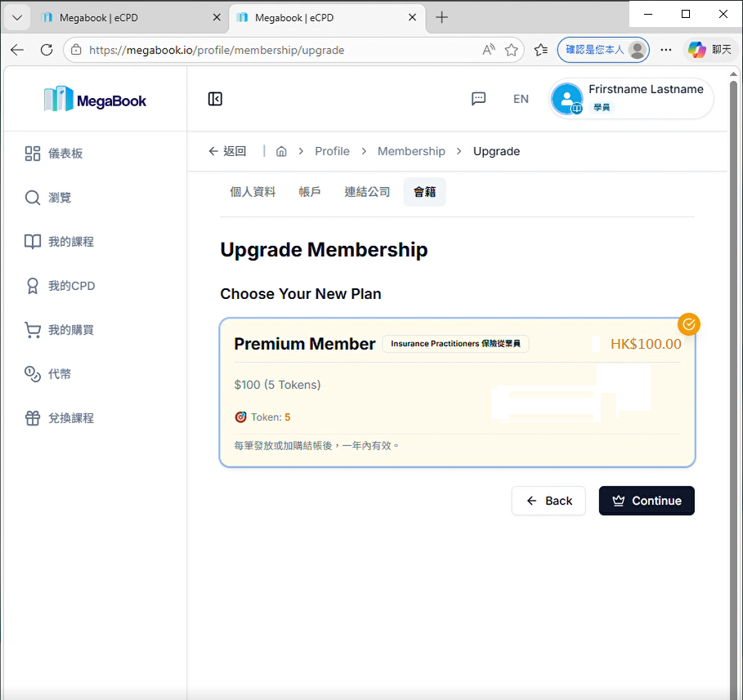
Task: Open Copilot 聊天 button
Action: [x=709, y=50]
